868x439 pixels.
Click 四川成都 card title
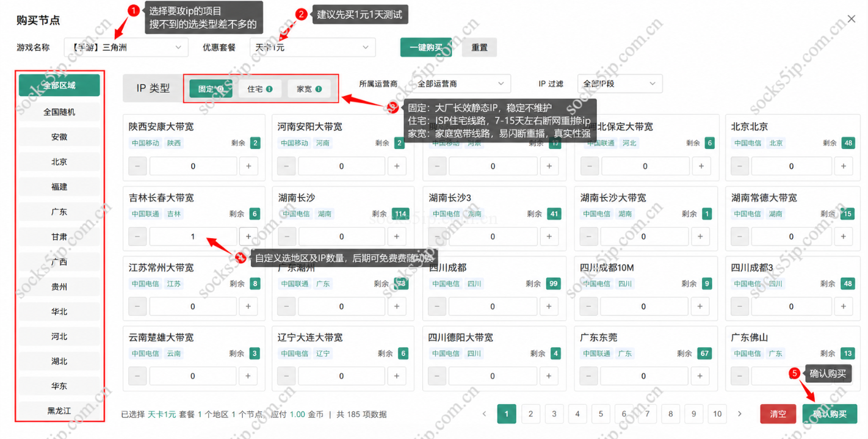click(448, 267)
